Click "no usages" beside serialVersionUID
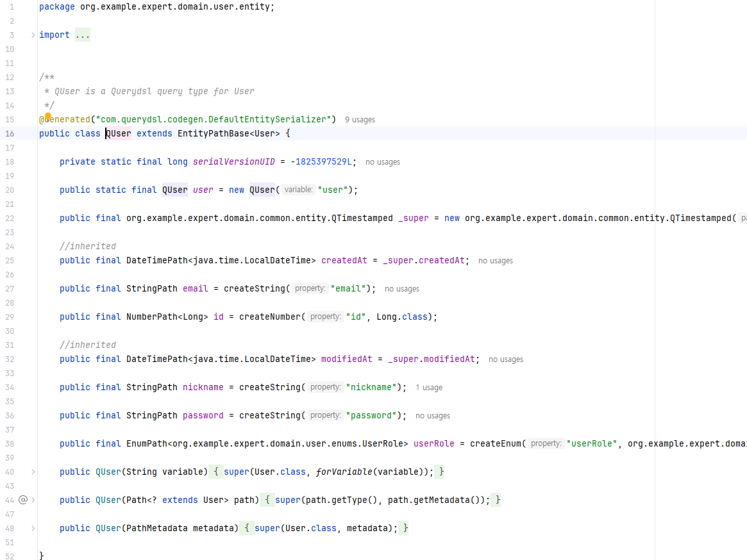This screenshot has height=560, width=747. point(383,161)
